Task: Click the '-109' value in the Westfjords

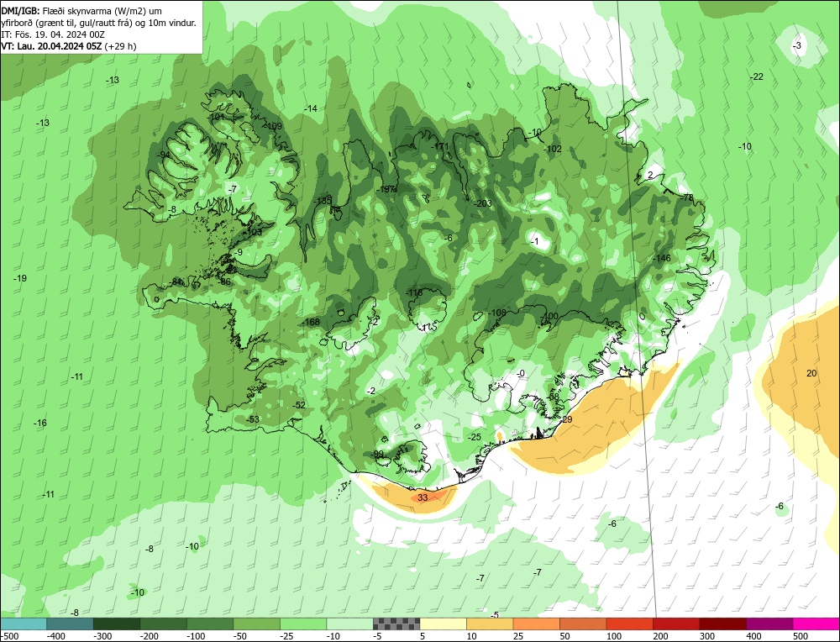Action: click(273, 126)
